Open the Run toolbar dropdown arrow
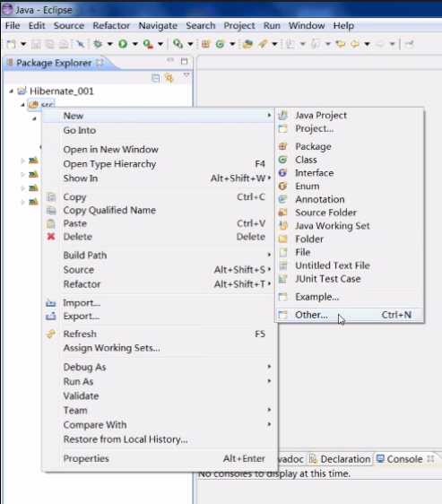442x504 pixels. (135, 44)
